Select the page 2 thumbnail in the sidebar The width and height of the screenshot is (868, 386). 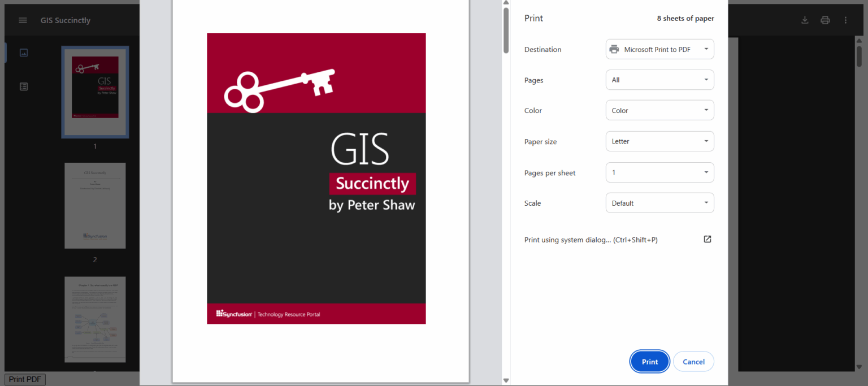[95, 205]
